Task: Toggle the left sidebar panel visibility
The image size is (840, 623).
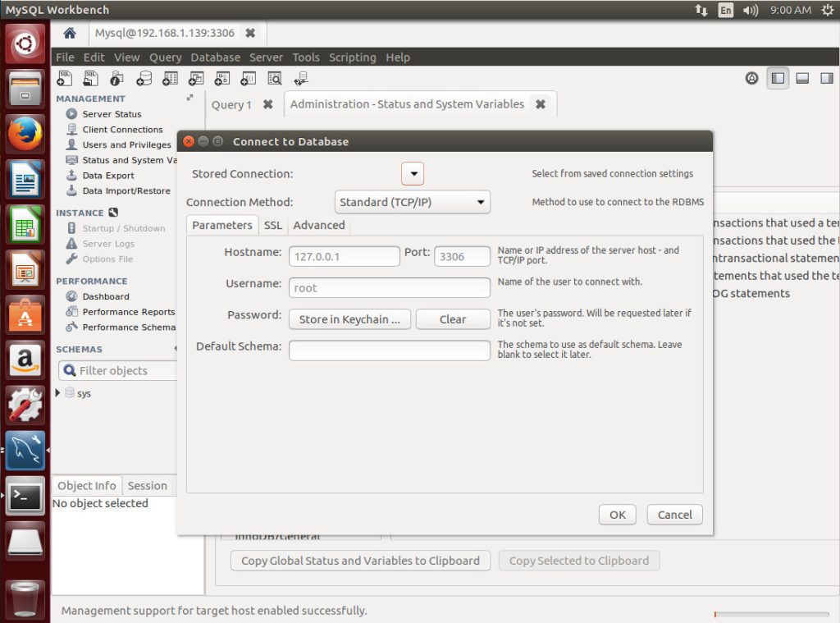Action: [x=778, y=79]
